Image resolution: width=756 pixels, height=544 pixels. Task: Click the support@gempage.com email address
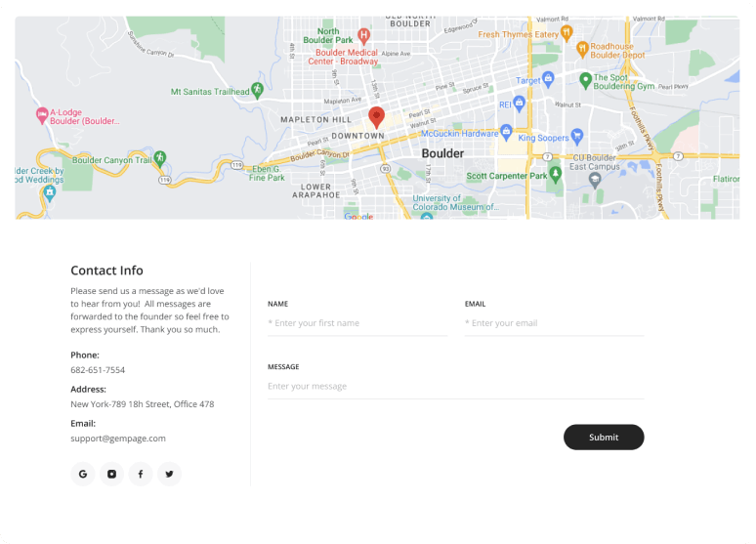[118, 439]
